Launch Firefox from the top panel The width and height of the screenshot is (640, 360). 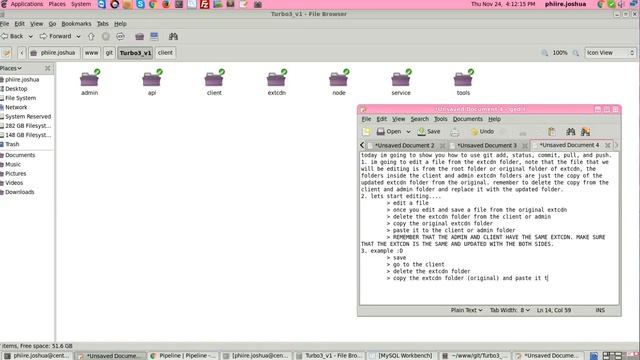[x=166, y=4]
